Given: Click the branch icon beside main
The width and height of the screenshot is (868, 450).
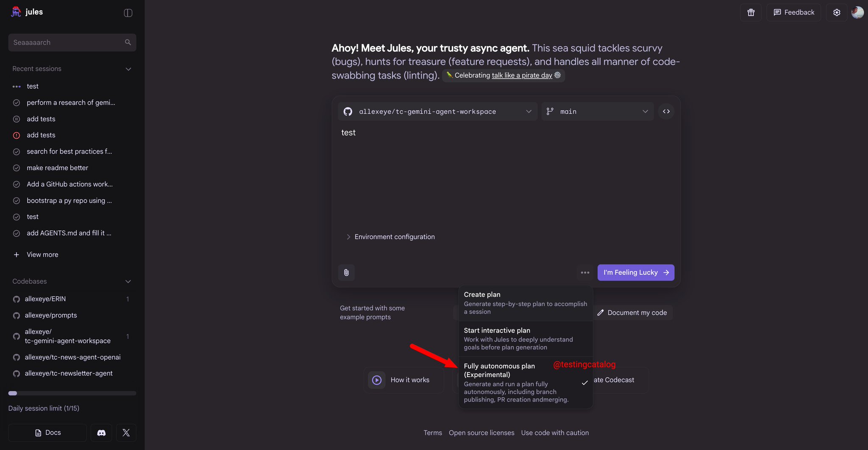Looking at the screenshot, I should (550, 112).
